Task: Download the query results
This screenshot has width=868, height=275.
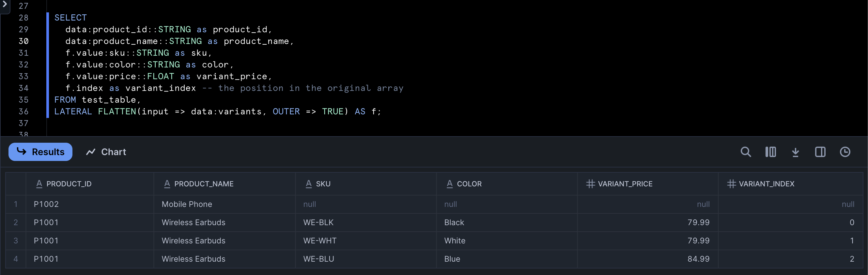Action: click(x=795, y=152)
